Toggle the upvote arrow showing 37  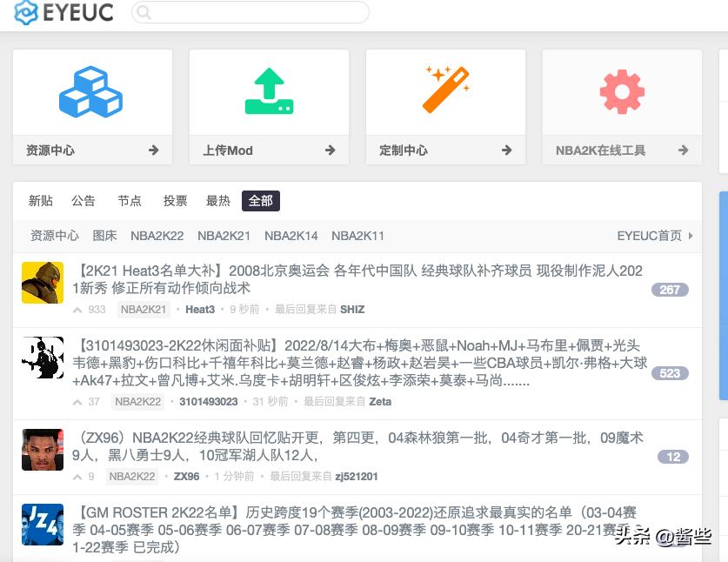[x=77, y=402]
